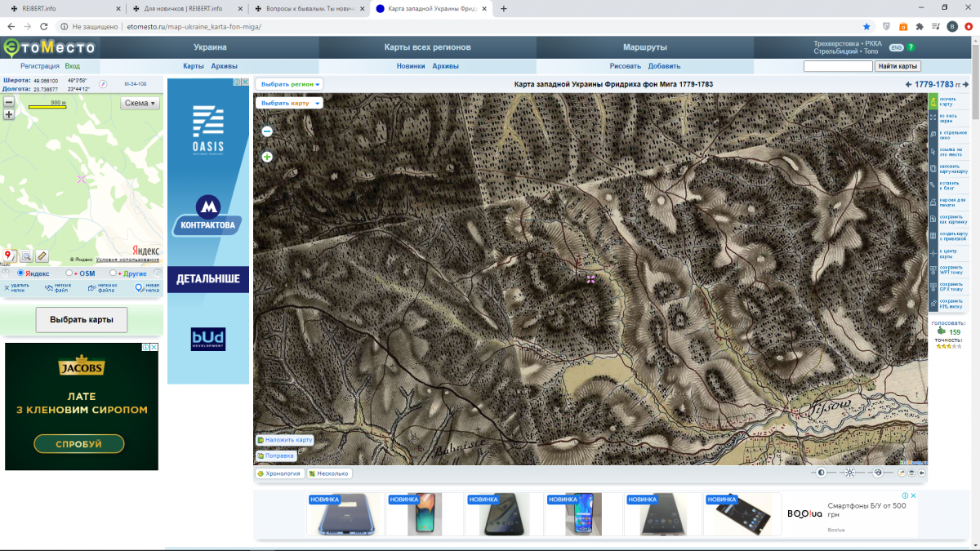Go to the previous map period arrow

tap(909, 85)
